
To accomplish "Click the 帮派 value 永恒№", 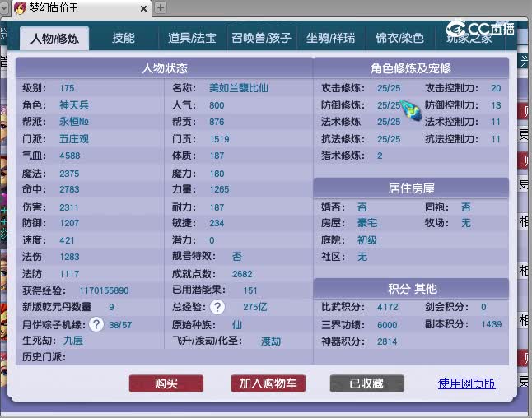I will pos(74,121).
